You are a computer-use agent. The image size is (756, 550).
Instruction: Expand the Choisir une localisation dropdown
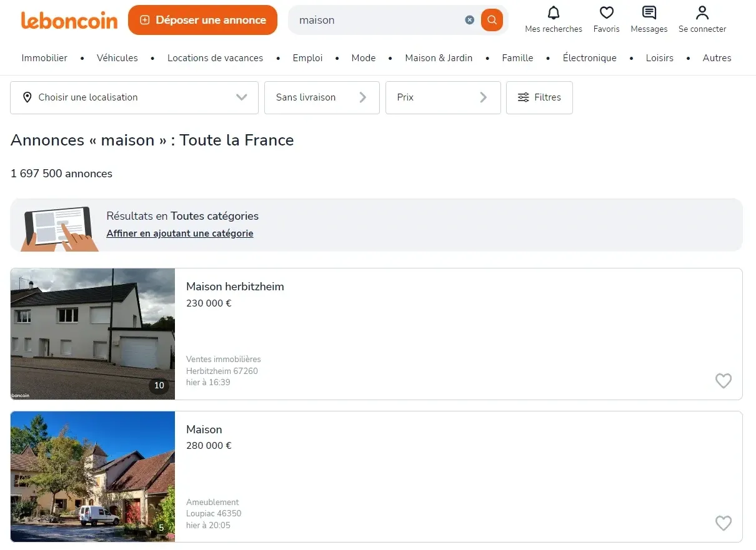pos(242,97)
